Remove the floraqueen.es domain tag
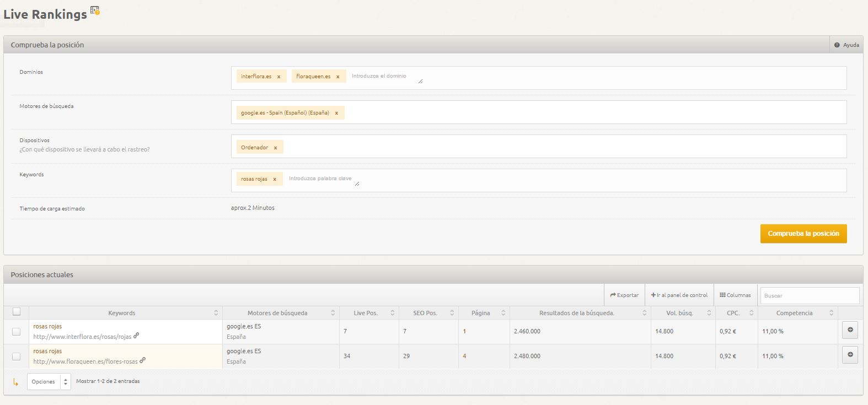 [337, 77]
